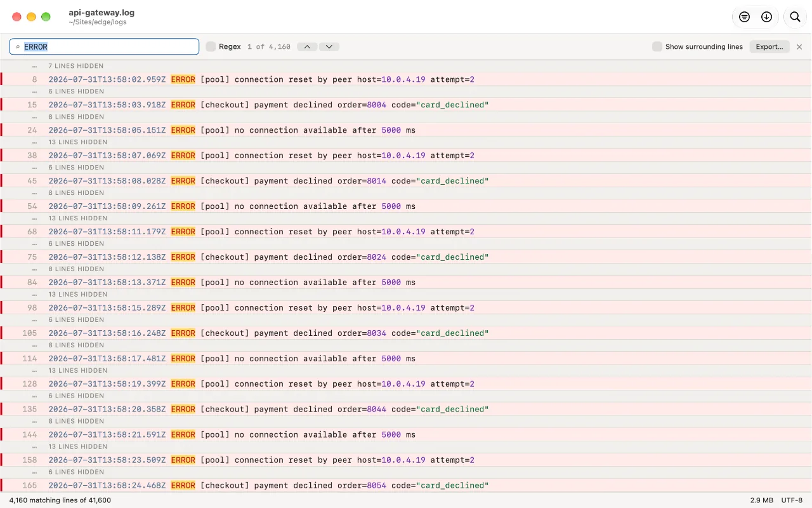The height and width of the screenshot is (508, 812).
Task: Click the magnifier search icon in toolbar
Action: [795, 17]
